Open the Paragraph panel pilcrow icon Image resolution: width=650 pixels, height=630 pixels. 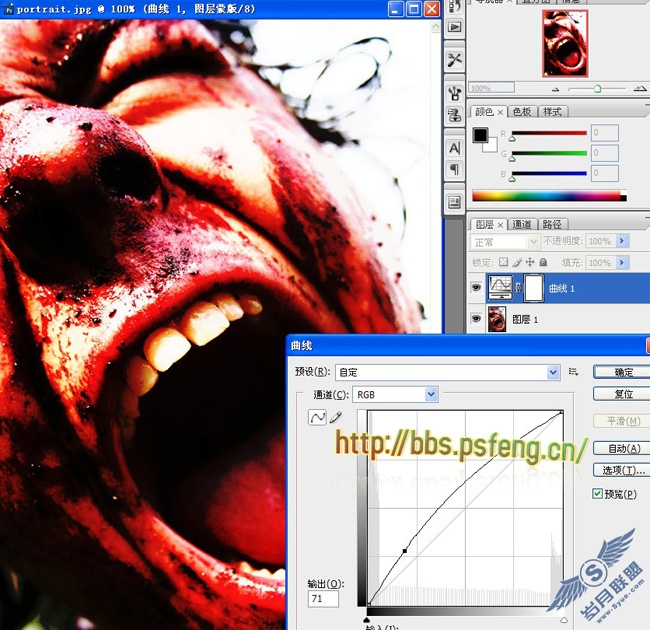(x=454, y=169)
